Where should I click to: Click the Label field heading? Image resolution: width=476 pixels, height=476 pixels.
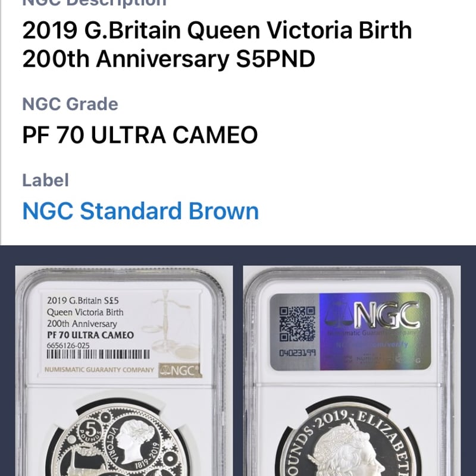(x=46, y=180)
